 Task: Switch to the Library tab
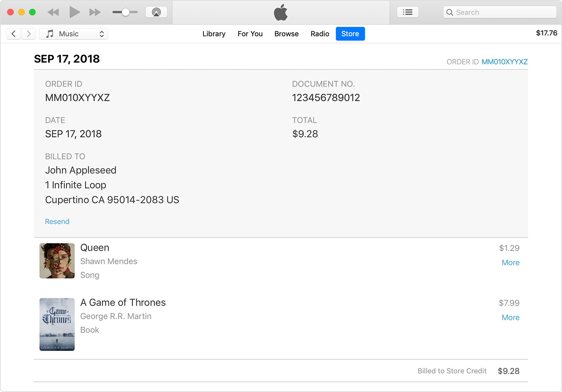tap(214, 34)
